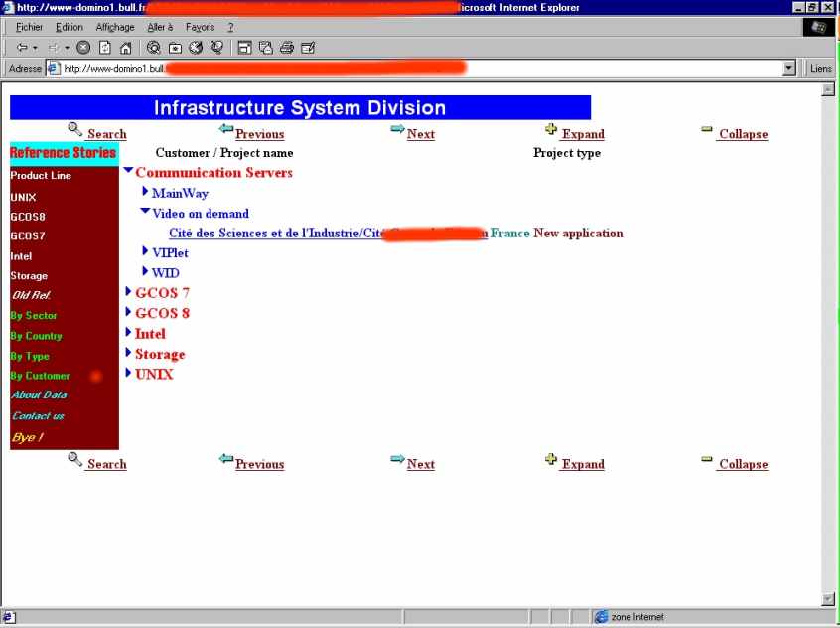
Task: Click the bottom Previous arrow icon
Action: tap(226, 458)
